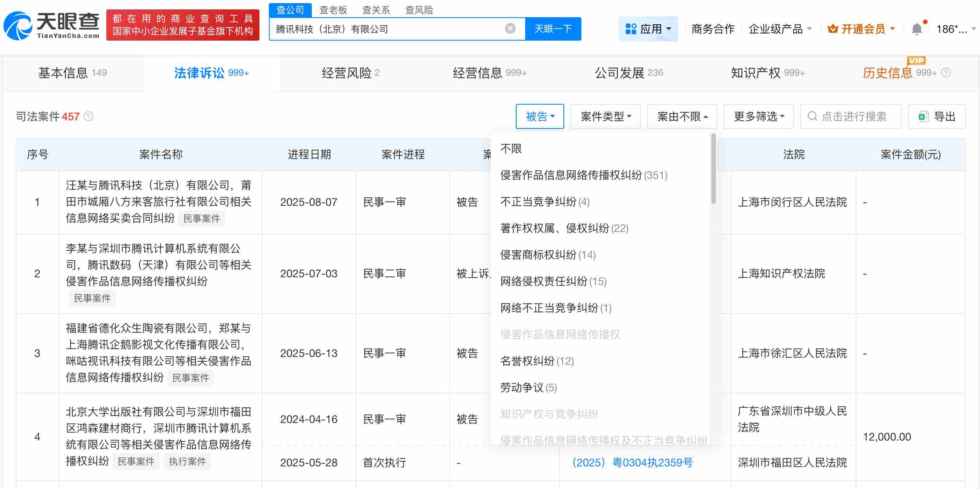Image resolution: width=980 pixels, height=489 pixels.
Task: Expand the 企业级产品 dropdown
Action: point(780,29)
